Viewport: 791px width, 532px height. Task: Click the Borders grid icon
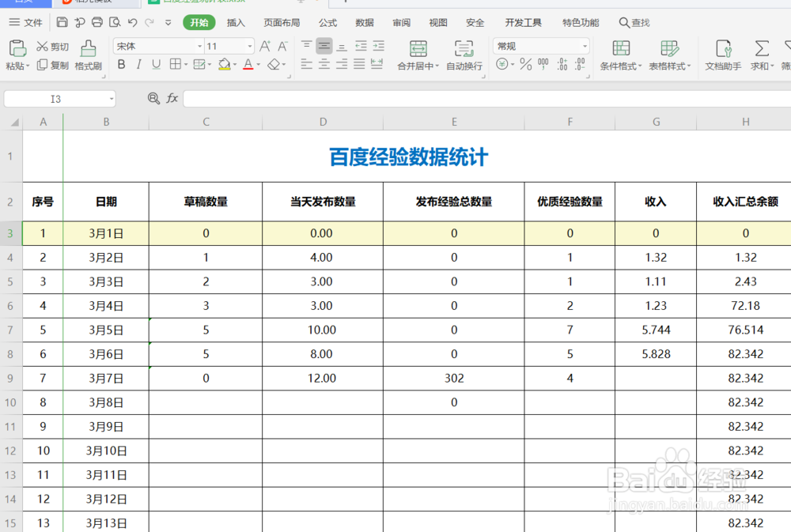[175, 64]
